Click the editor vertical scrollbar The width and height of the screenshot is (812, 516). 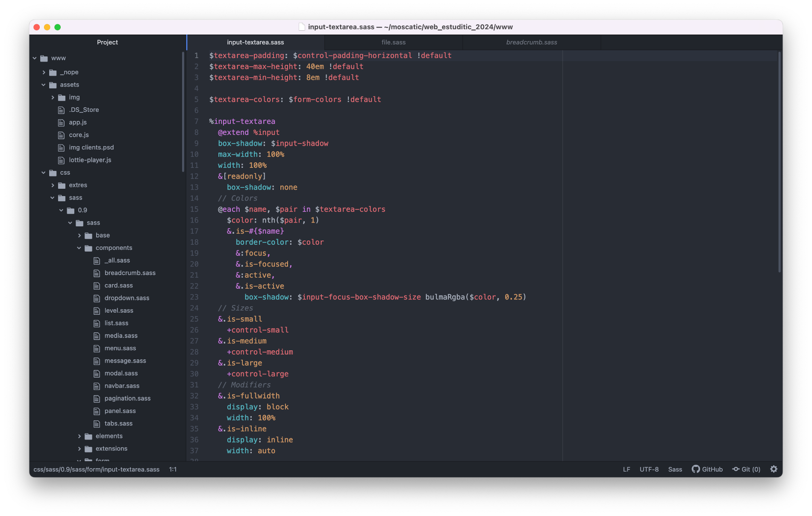pyautogui.click(x=780, y=162)
